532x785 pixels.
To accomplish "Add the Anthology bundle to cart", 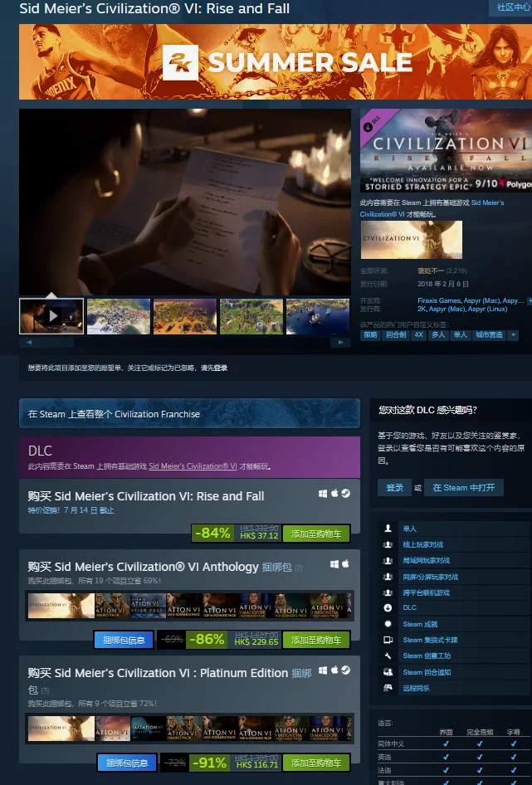I will pyautogui.click(x=316, y=640).
